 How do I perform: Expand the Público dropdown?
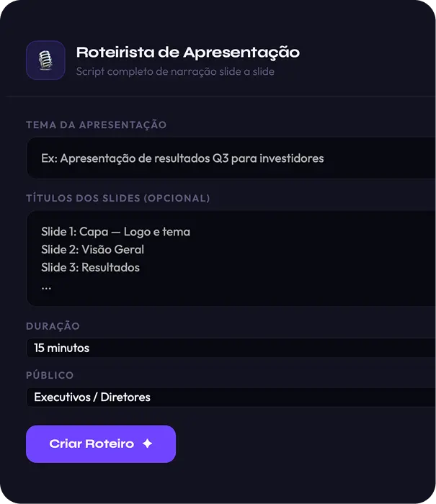[x=231, y=397]
